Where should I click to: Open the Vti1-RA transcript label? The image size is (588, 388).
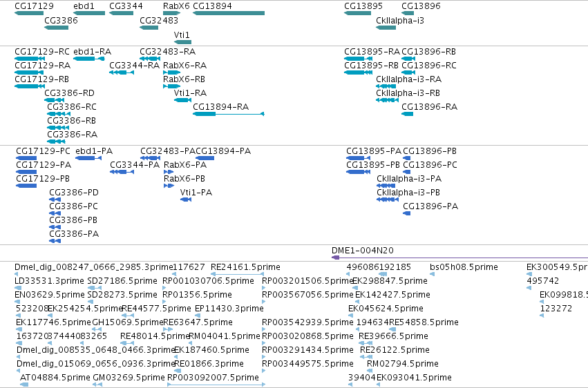tap(191, 93)
